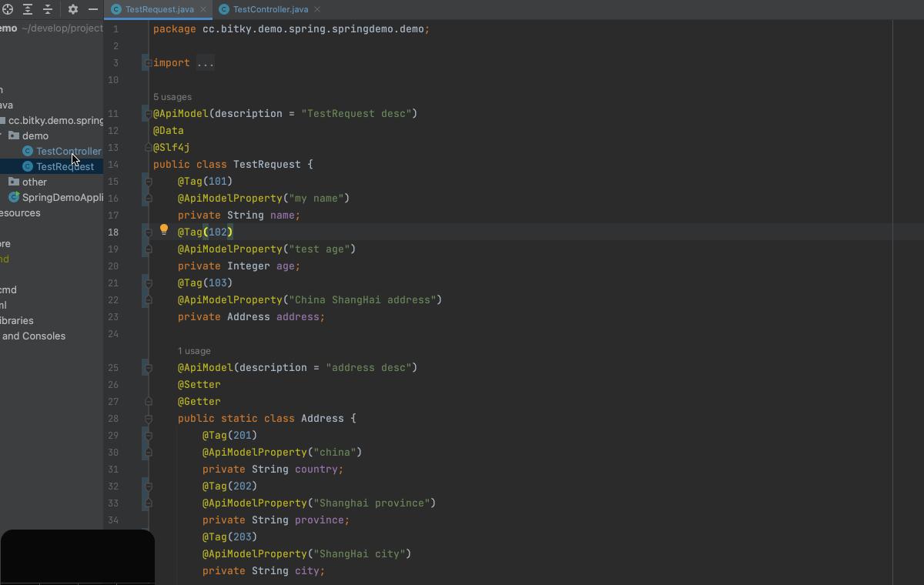Click the Select Opened File crosshair icon

8,10
